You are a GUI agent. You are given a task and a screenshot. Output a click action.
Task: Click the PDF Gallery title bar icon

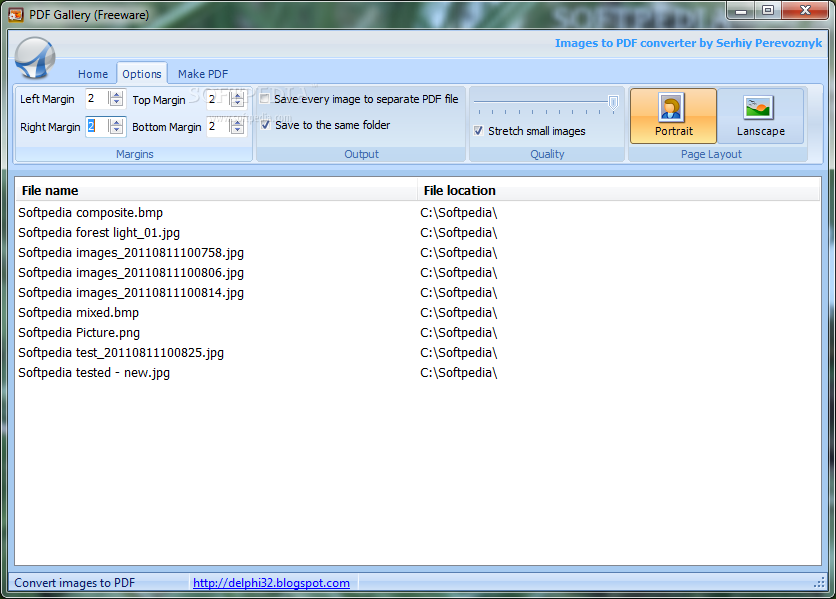15,14
